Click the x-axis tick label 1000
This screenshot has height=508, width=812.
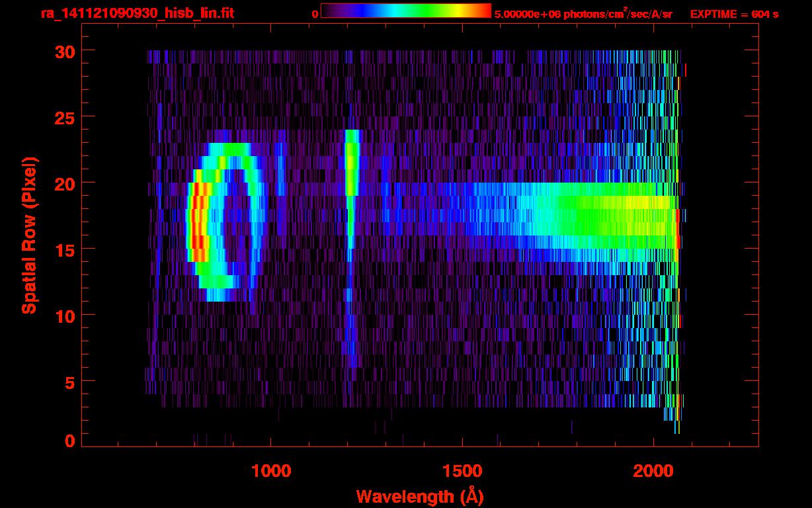pos(272,471)
